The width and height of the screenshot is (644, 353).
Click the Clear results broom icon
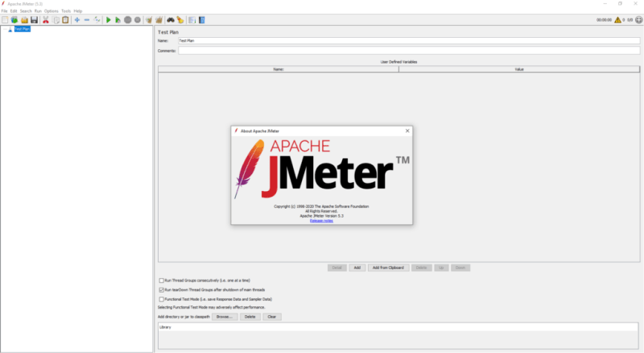(x=149, y=20)
